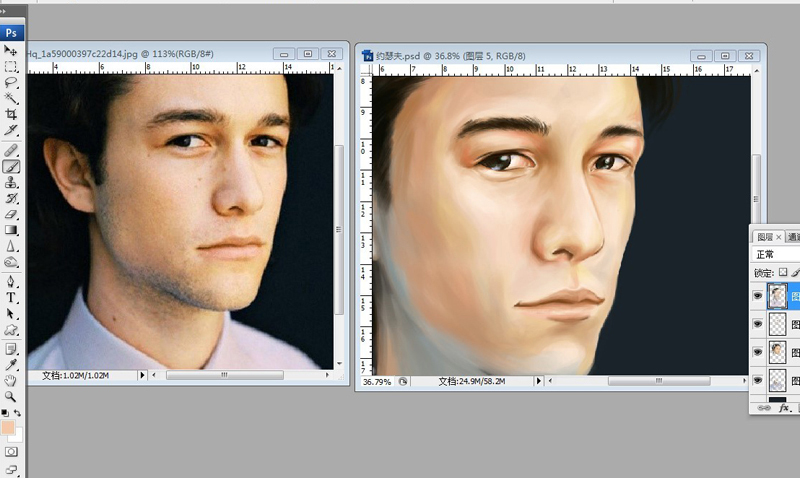The width and height of the screenshot is (800, 478).
Task: Open the fx layer style menu
Action: point(784,408)
